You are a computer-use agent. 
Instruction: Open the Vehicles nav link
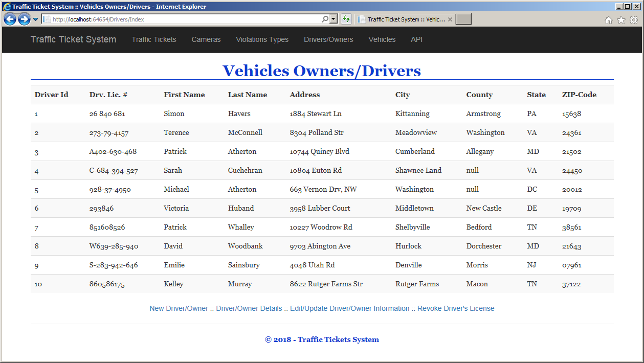pyautogui.click(x=382, y=39)
